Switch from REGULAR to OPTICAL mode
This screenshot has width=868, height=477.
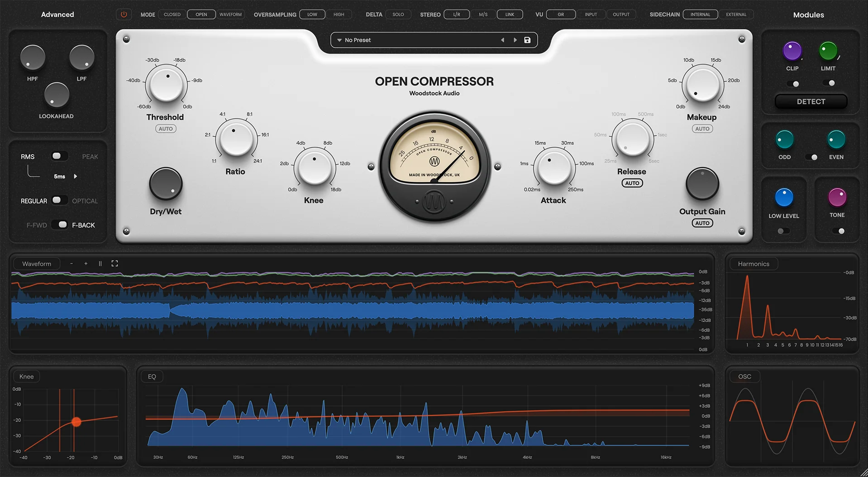click(x=59, y=200)
